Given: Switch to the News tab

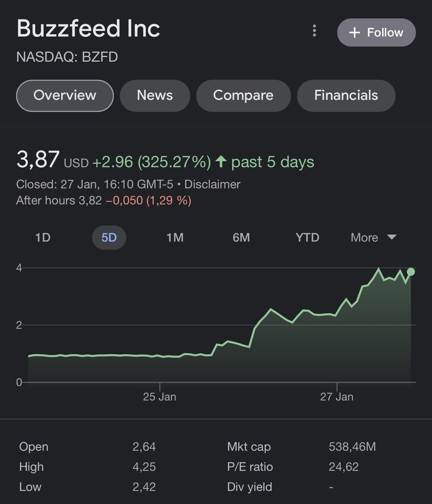Looking at the screenshot, I should 155,96.
